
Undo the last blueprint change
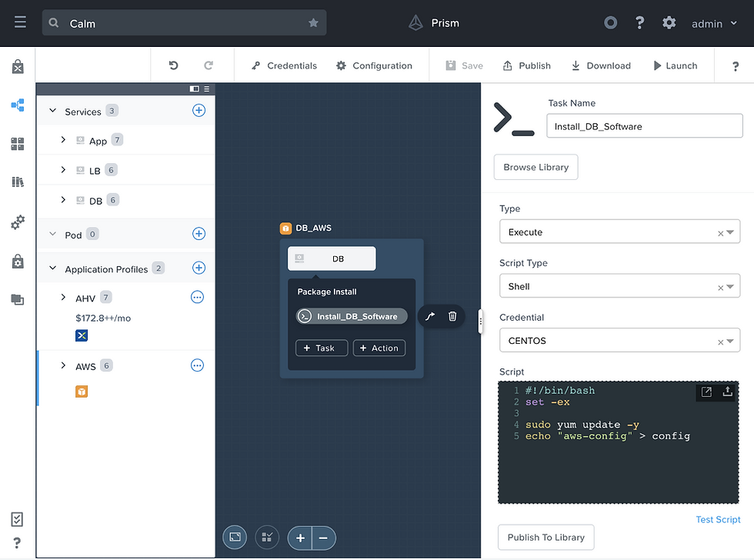(x=174, y=65)
